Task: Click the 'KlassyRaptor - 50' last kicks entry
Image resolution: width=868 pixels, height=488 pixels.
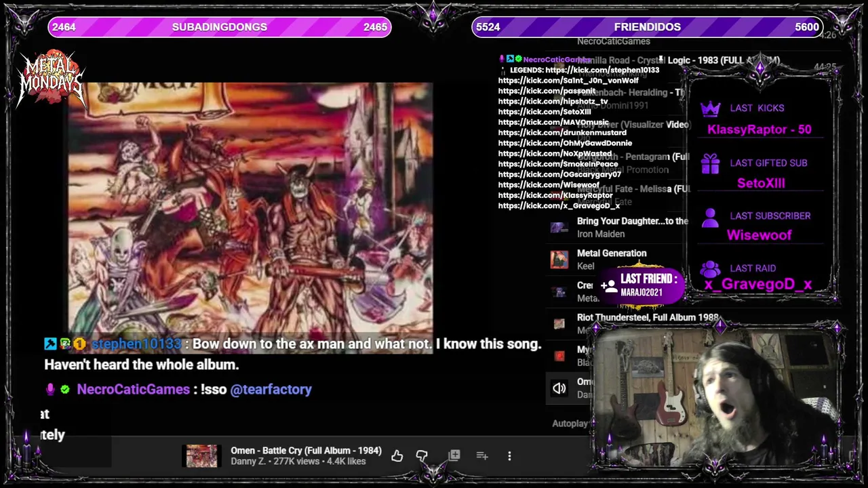Action: coord(759,129)
